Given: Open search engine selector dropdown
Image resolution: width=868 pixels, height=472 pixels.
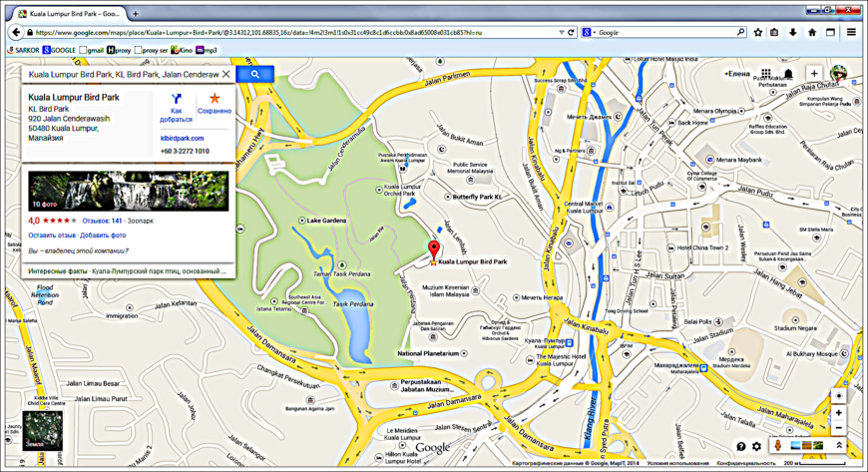Looking at the screenshot, I should [x=589, y=33].
